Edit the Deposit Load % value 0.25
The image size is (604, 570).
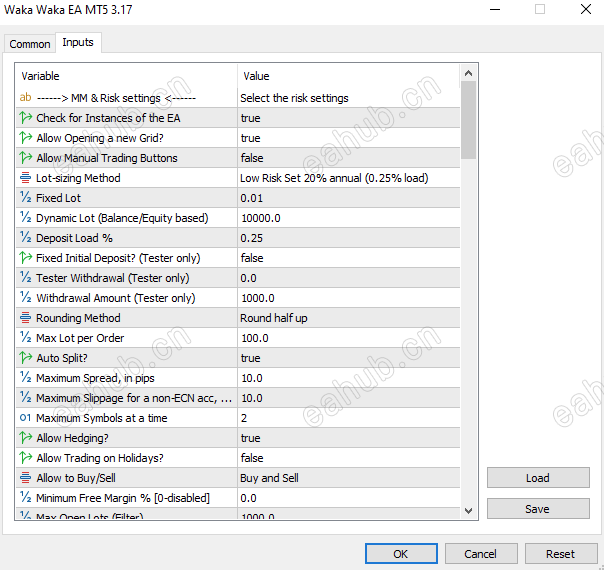349,238
